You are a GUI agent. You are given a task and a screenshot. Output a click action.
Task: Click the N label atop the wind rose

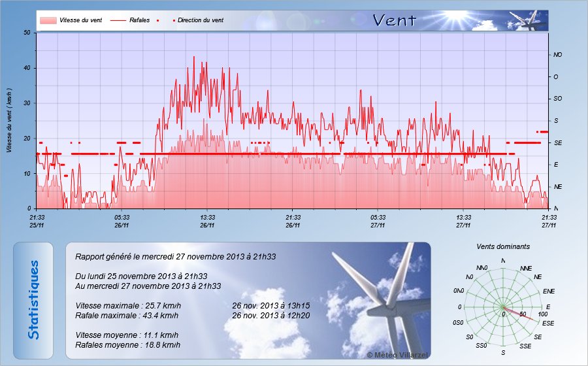tap(503, 261)
